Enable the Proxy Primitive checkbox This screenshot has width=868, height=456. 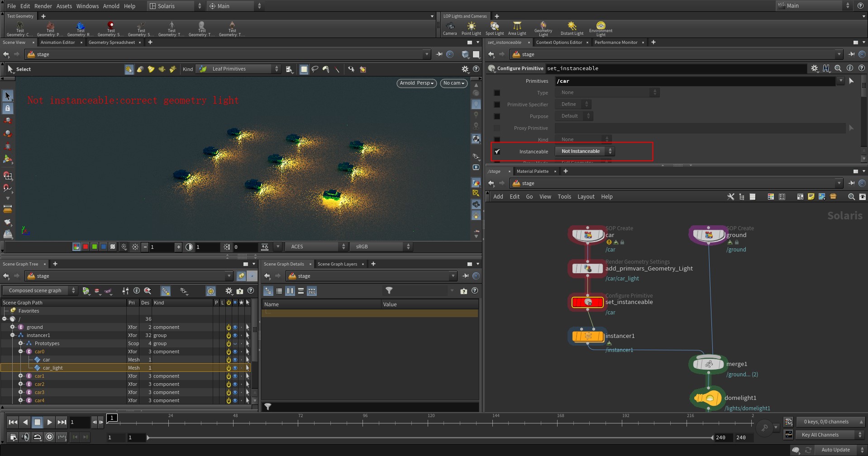(497, 128)
